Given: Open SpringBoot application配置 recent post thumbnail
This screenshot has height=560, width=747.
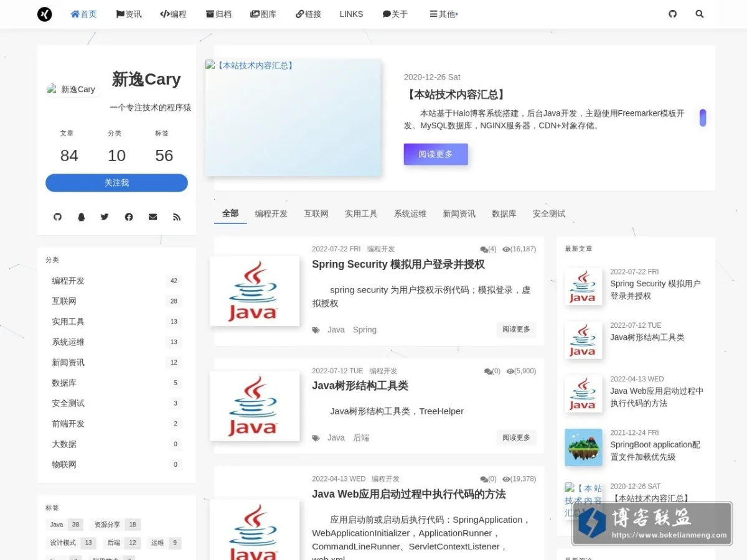Looking at the screenshot, I should tap(583, 447).
